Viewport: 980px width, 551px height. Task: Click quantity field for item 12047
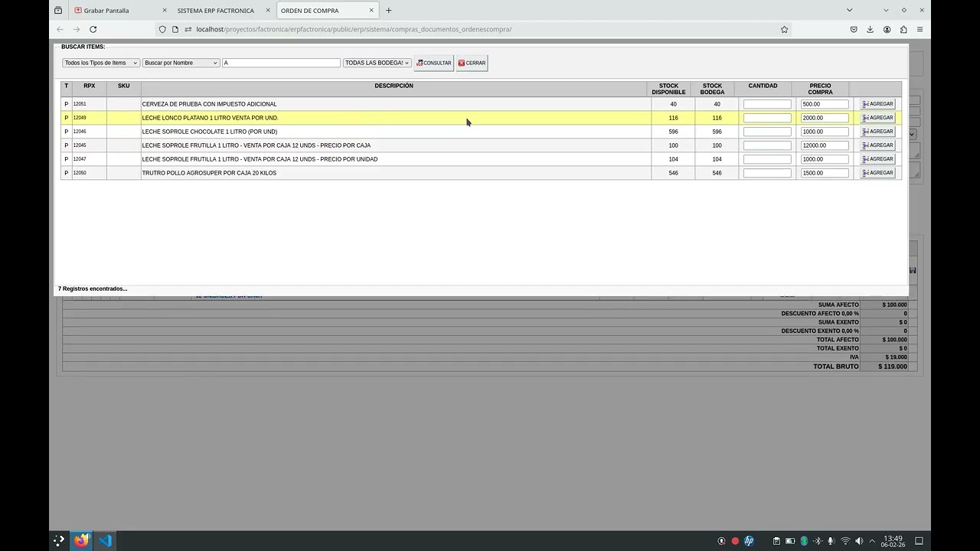tap(767, 159)
